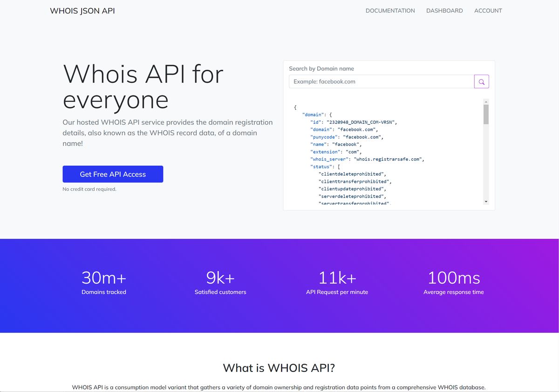
Task: Click the JSON panel scroll-down arrow
Action: click(486, 202)
